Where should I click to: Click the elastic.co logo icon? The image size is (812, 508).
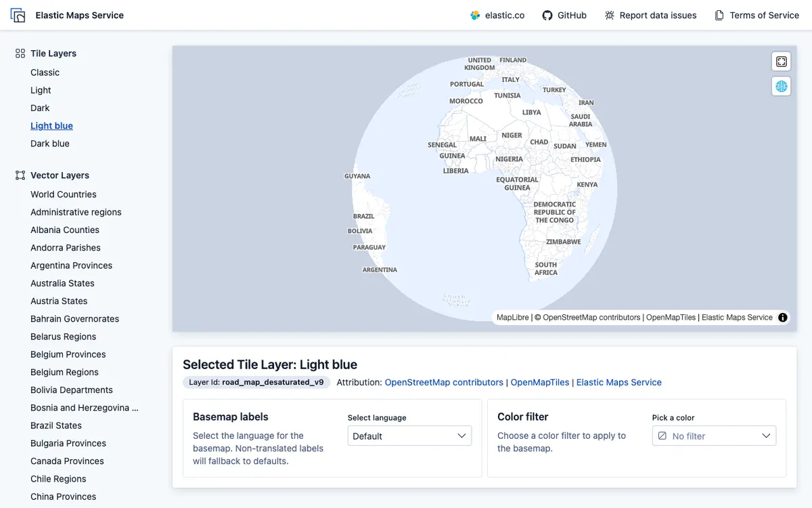click(476, 15)
